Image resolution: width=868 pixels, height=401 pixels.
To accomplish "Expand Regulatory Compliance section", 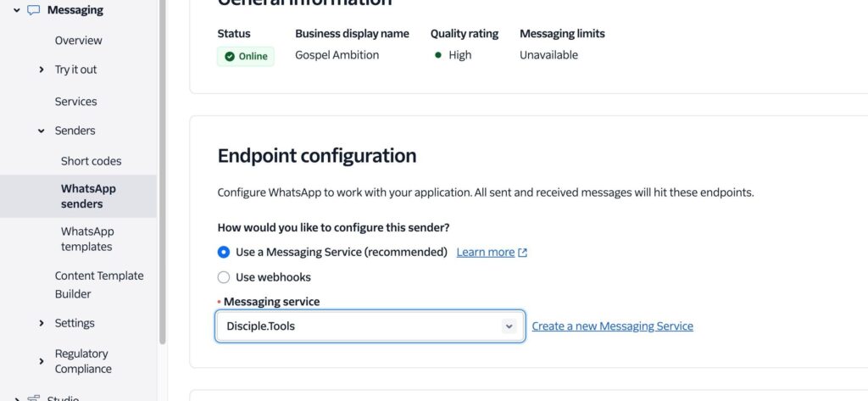I will [42, 361].
